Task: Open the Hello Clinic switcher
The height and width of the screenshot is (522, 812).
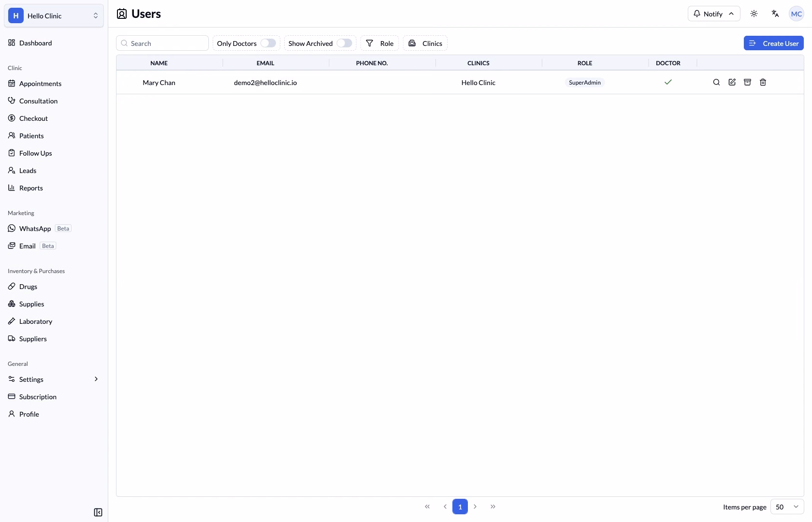Action: tap(54, 15)
